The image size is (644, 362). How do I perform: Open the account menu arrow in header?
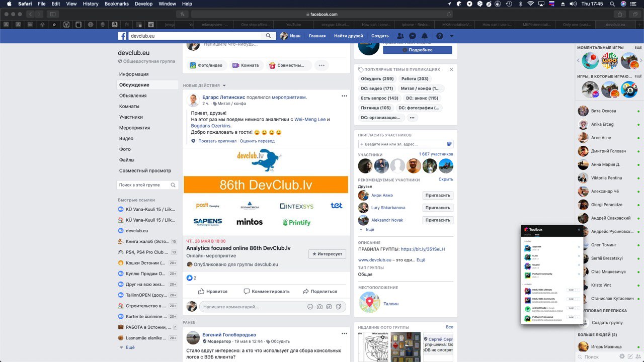pyautogui.click(x=451, y=36)
